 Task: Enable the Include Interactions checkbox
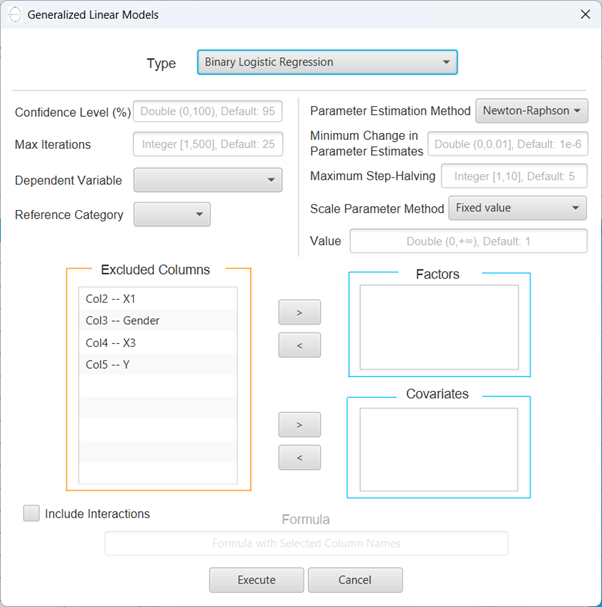[x=31, y=513]
